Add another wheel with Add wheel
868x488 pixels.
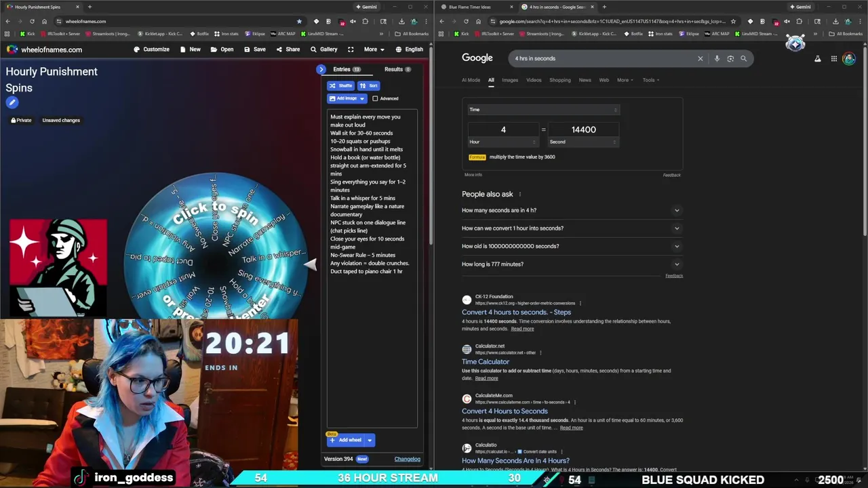[345, 440]
